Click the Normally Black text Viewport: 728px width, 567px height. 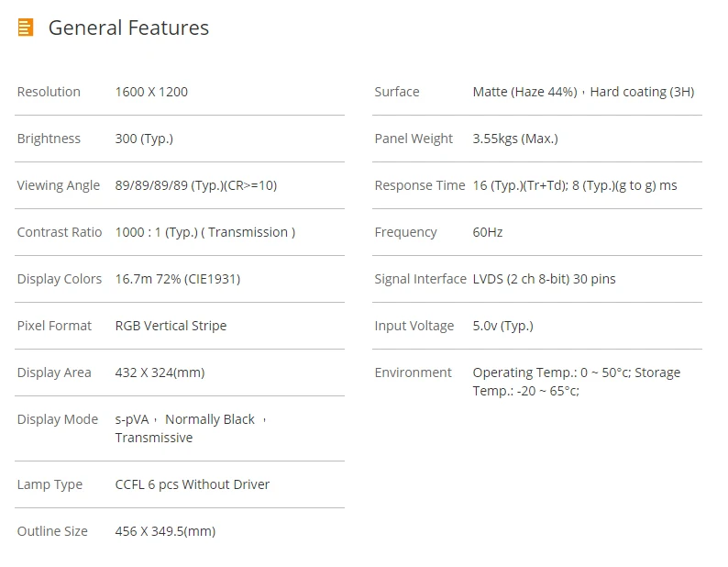pos(210,419)
